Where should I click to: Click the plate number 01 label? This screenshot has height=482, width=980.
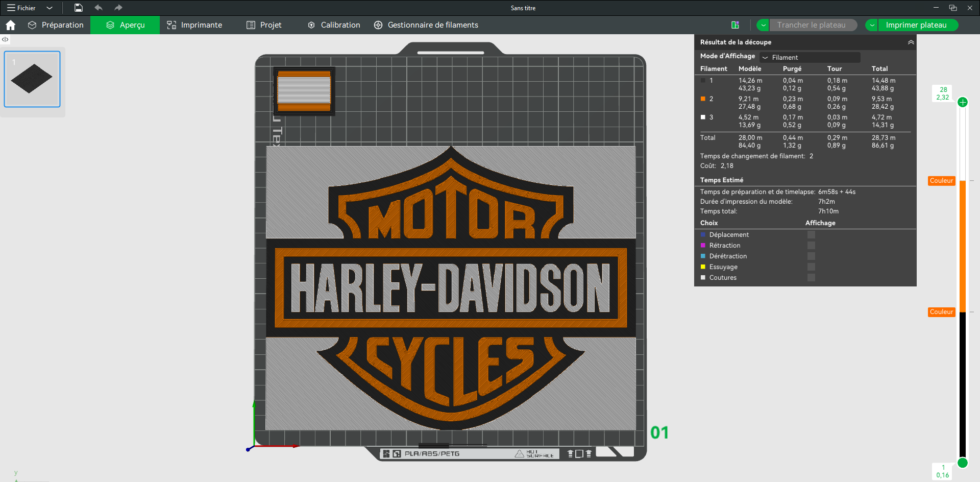(659, 433)
